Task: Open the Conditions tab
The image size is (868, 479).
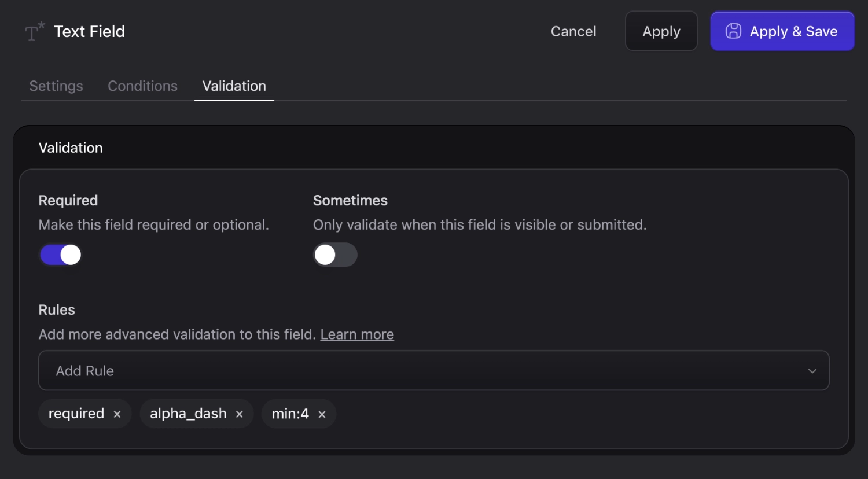Action: coord(142,86)
